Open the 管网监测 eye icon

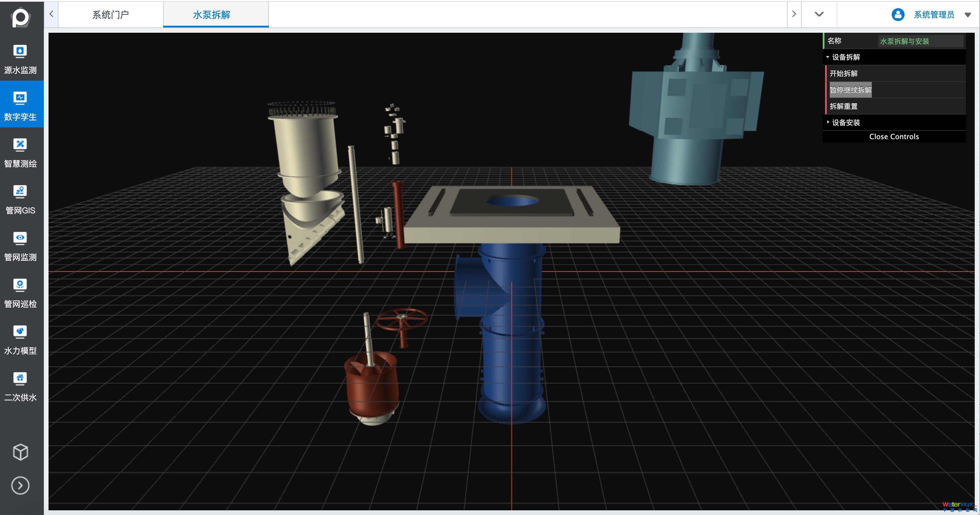pyautogui.click(x=20, y=239)
